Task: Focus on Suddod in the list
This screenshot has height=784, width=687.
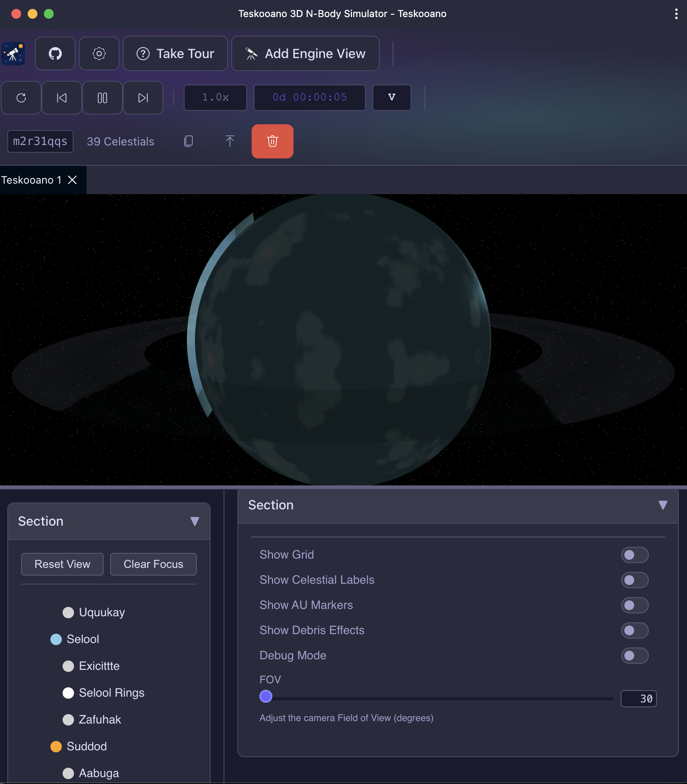Action: (78, 746)
